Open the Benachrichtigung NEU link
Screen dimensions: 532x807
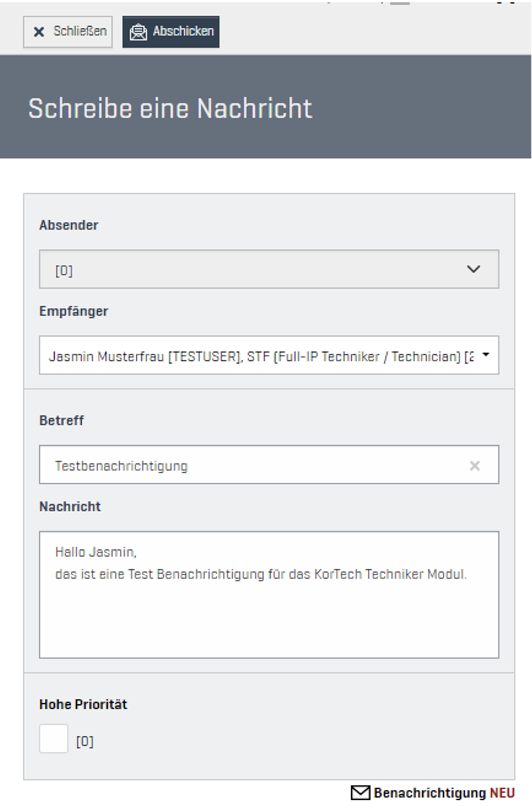[x=444, y=793]
